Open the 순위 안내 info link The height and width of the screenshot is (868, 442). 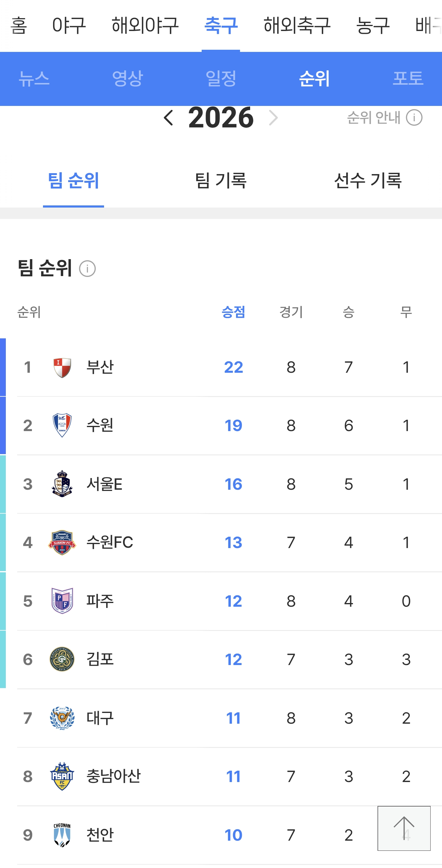[384, 118]
